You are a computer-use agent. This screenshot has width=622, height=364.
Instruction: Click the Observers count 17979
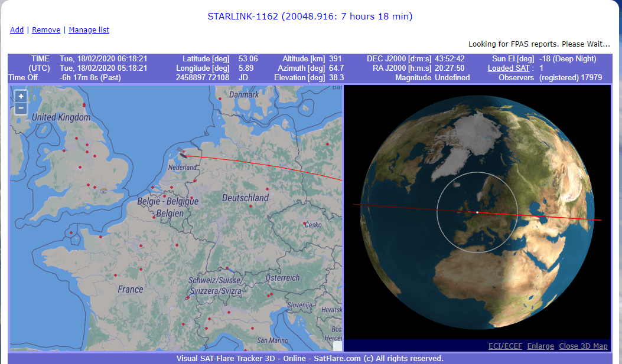(x=591, y=78)
